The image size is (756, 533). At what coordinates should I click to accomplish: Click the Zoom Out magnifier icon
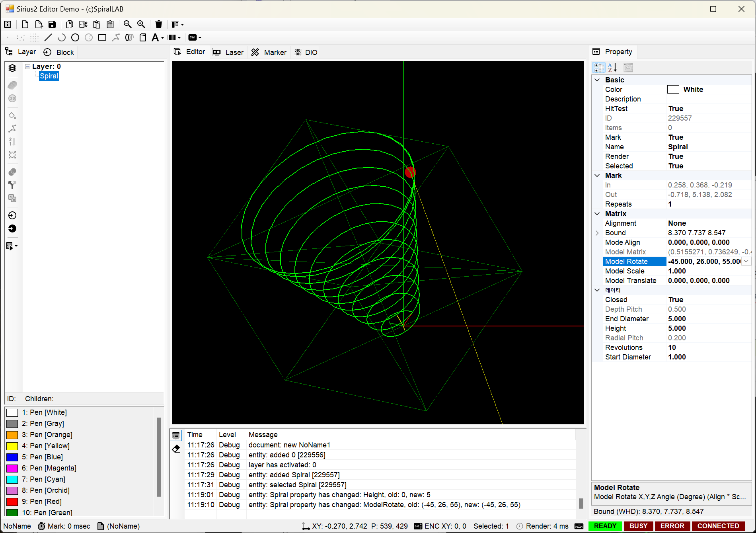tap(127, 24)
